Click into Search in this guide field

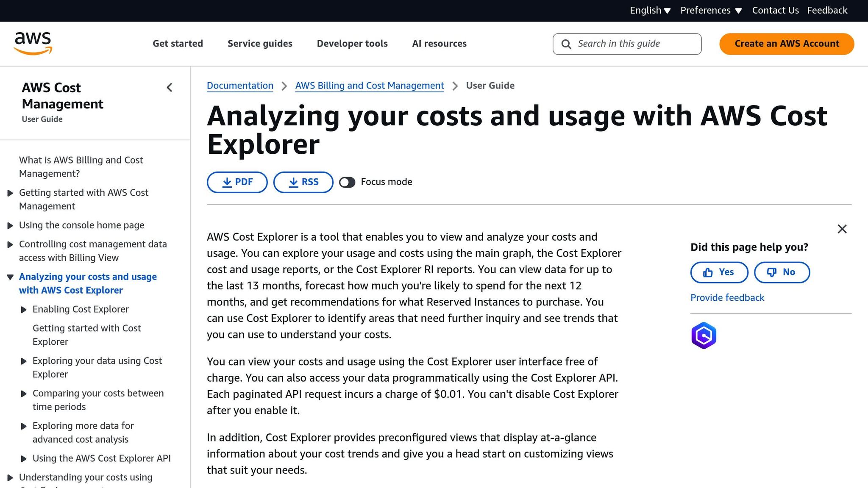[627, 44]
